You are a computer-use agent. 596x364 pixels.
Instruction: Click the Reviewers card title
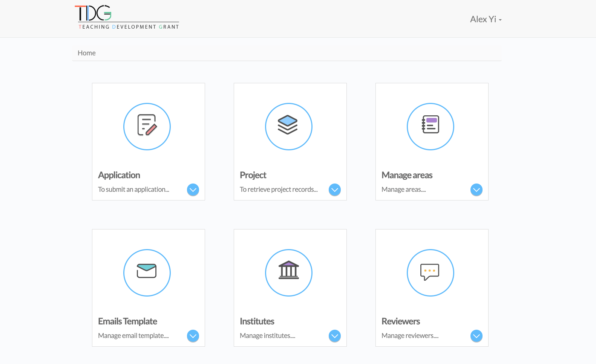[x=401, y=321]
